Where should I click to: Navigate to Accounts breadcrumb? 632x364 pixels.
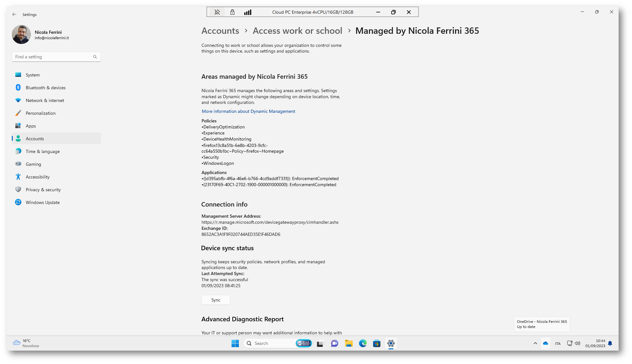pyautogui.click(x=220, y=31)
